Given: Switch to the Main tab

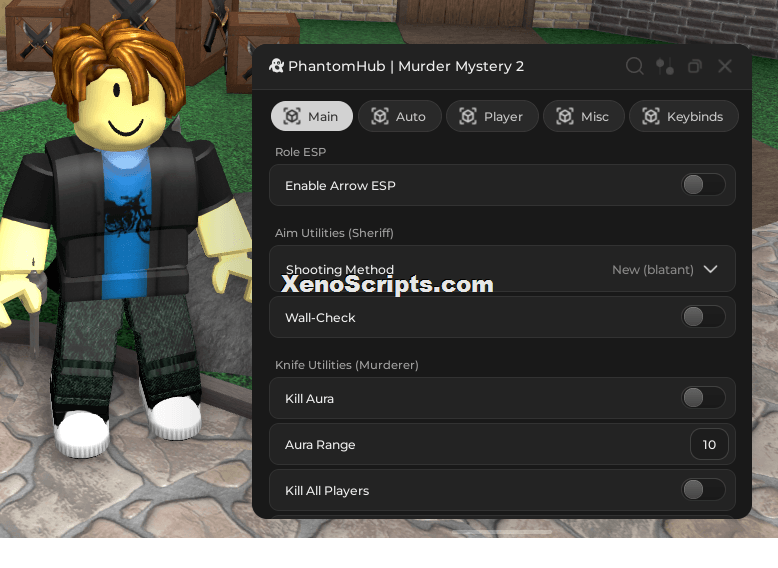Looking at the screenshot, I should [312, 117].
